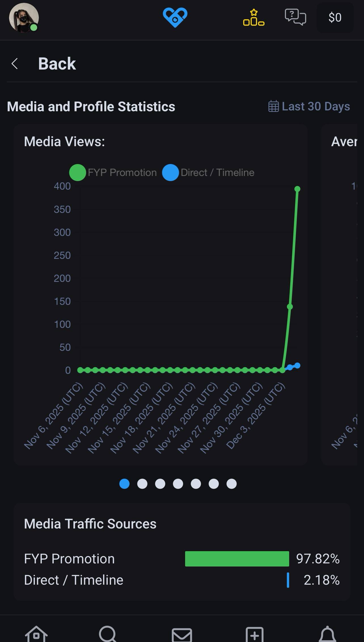
Task: Select the fourth carousel page dot
Action: [x=178, y=484]
